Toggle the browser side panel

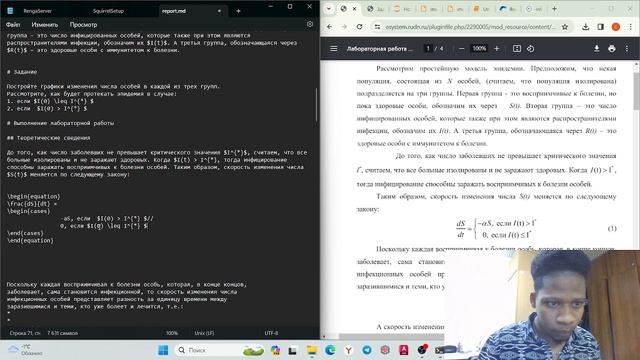coord(600,27)
